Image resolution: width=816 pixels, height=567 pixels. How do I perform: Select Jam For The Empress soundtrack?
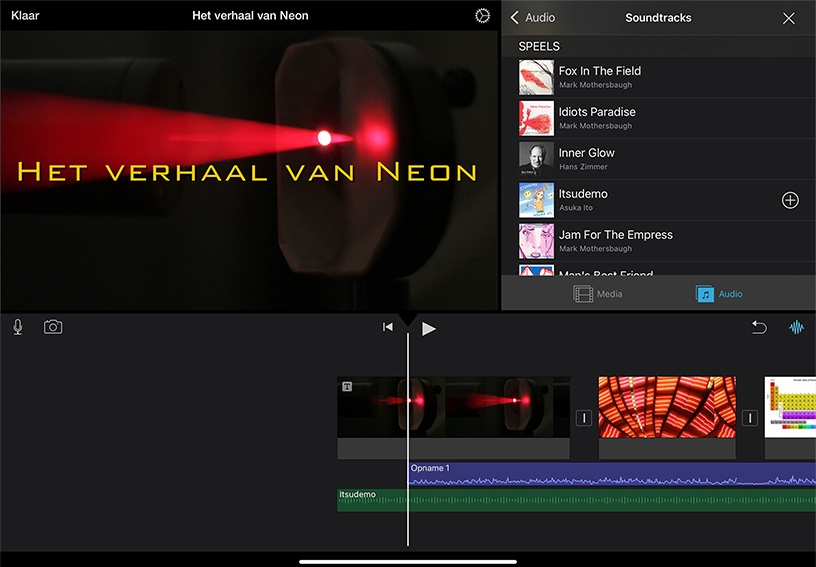click(658, 241)
